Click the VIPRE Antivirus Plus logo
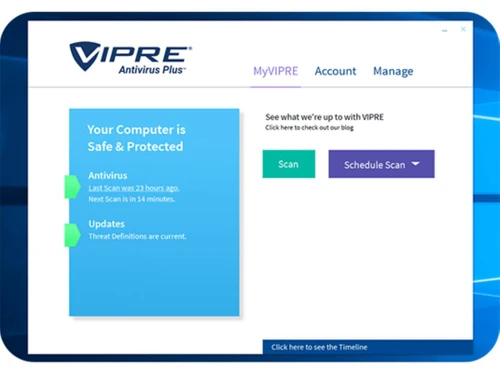 131,58
